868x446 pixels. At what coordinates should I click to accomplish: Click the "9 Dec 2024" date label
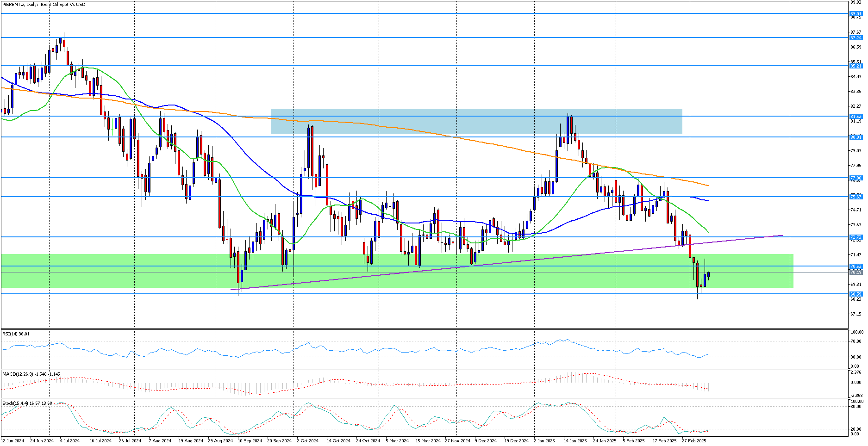tap(486, 440)
